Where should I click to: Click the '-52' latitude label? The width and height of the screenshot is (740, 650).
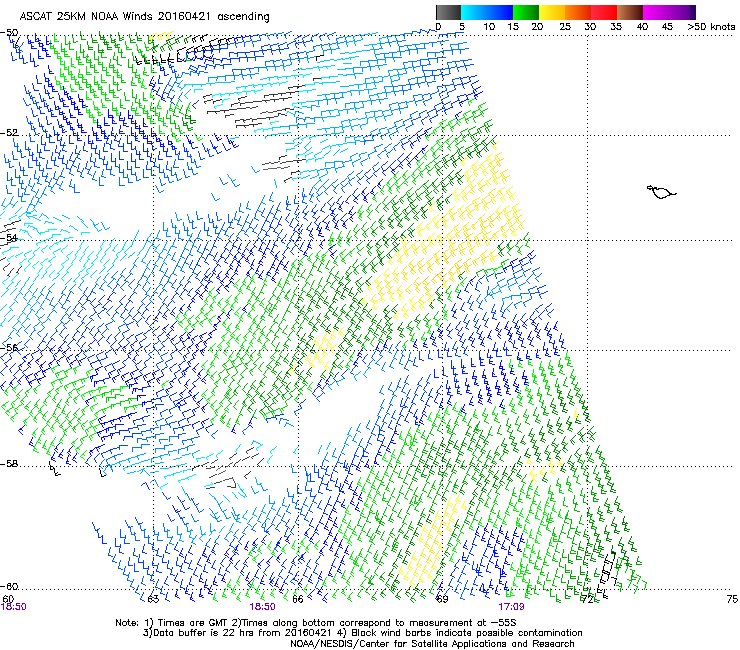[9, 133]
